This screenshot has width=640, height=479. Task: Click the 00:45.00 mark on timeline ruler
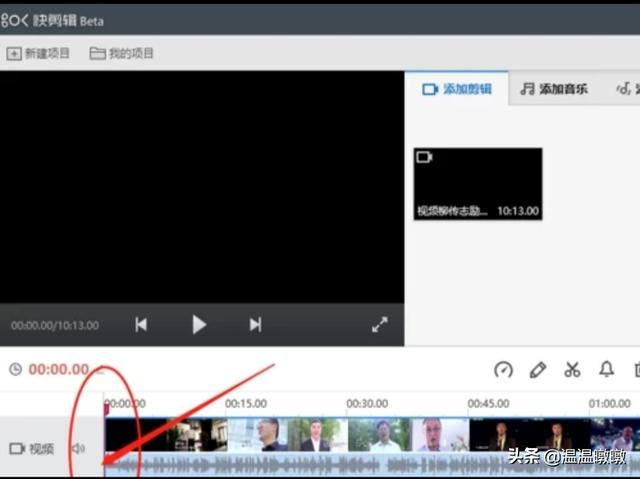click(488, 404)
